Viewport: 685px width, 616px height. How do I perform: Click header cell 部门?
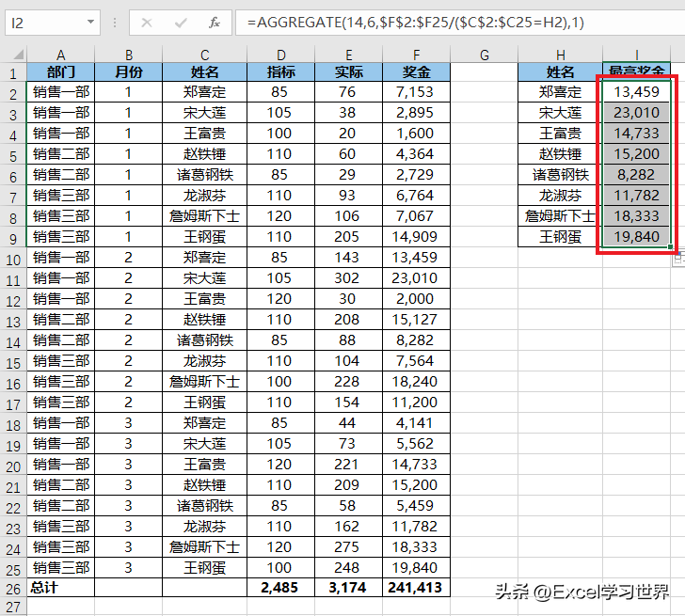[x=61, y=72]
